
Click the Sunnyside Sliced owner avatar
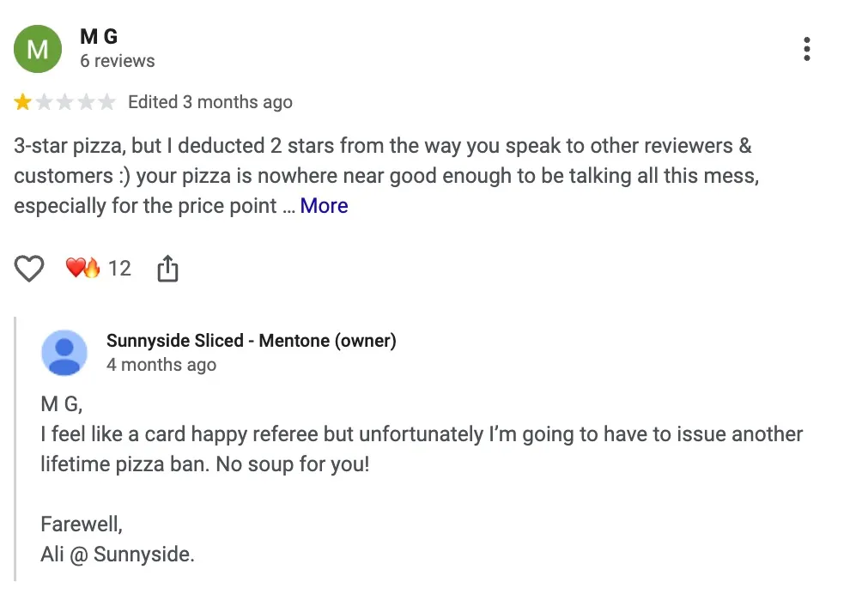click(x=65, y=352)
